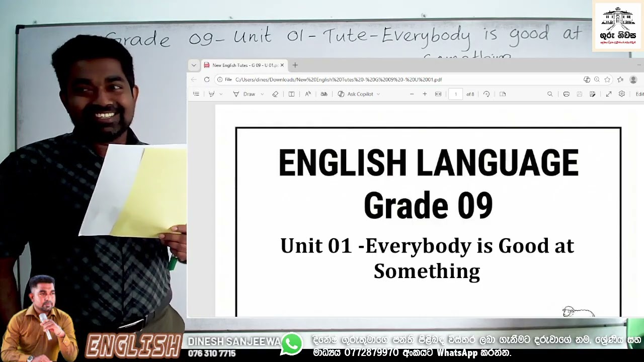644x362 pixels.
Task: Go back using browser back arrow
Action: [194, 79]
